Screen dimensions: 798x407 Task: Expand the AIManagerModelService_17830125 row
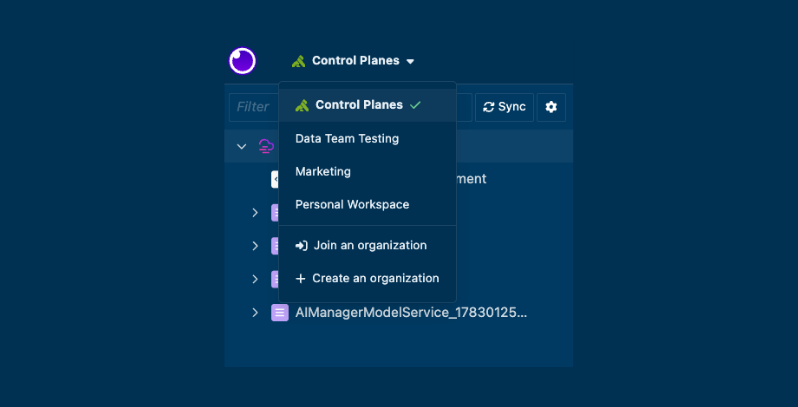click(x=255, y=312)
